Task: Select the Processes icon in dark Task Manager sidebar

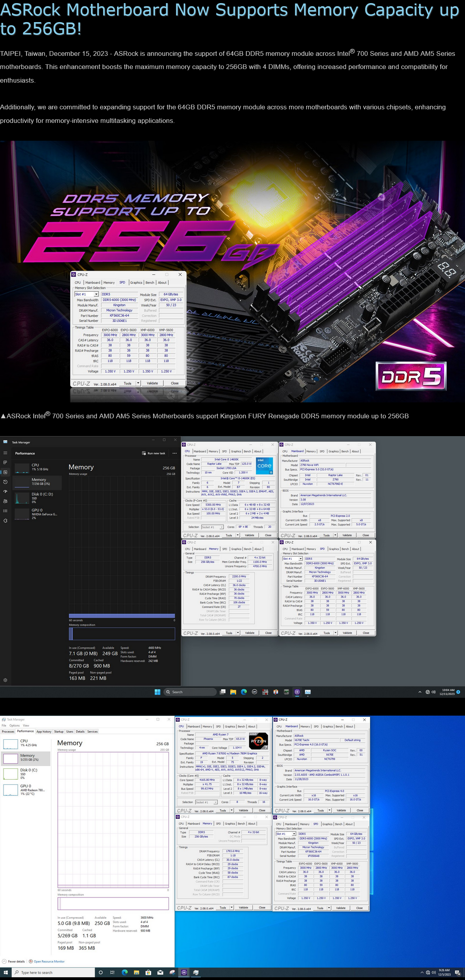Action: click(5, 462)
